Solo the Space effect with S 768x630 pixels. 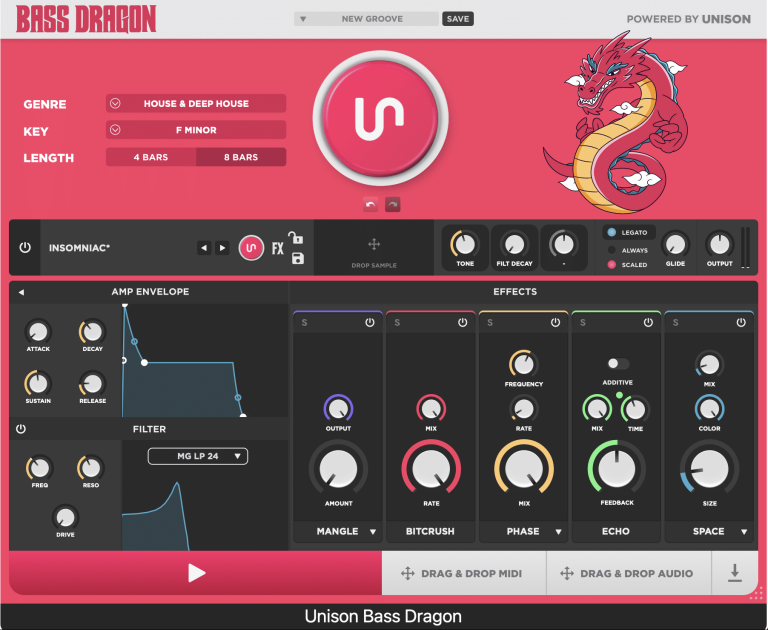pyautogui.click(x=676, y=322)
